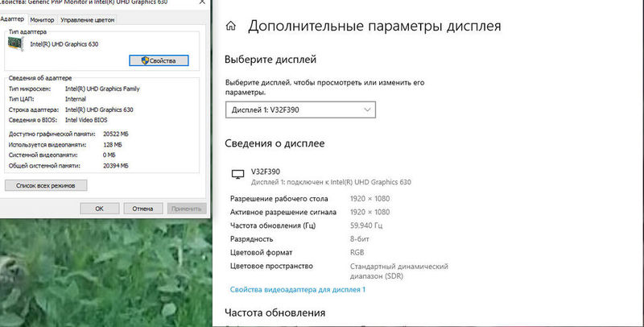Click the home icon in display settings

[x=231, y=27]
